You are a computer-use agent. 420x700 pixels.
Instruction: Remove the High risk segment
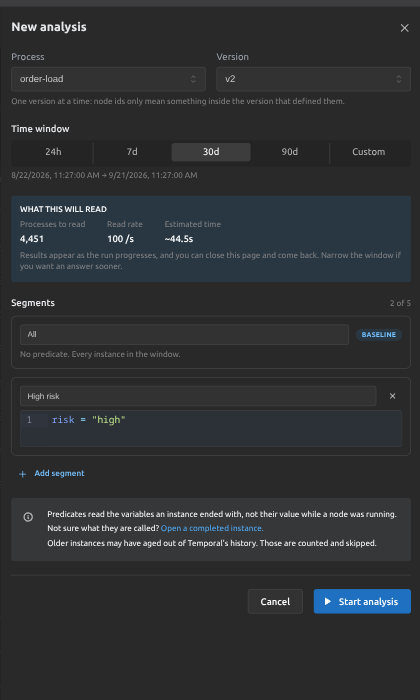pos(392,396)
